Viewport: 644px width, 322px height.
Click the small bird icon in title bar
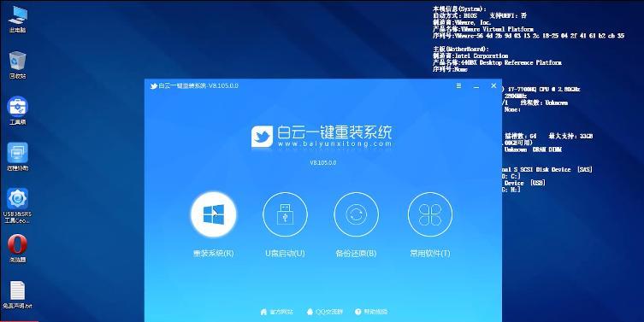tap(154, 86)
